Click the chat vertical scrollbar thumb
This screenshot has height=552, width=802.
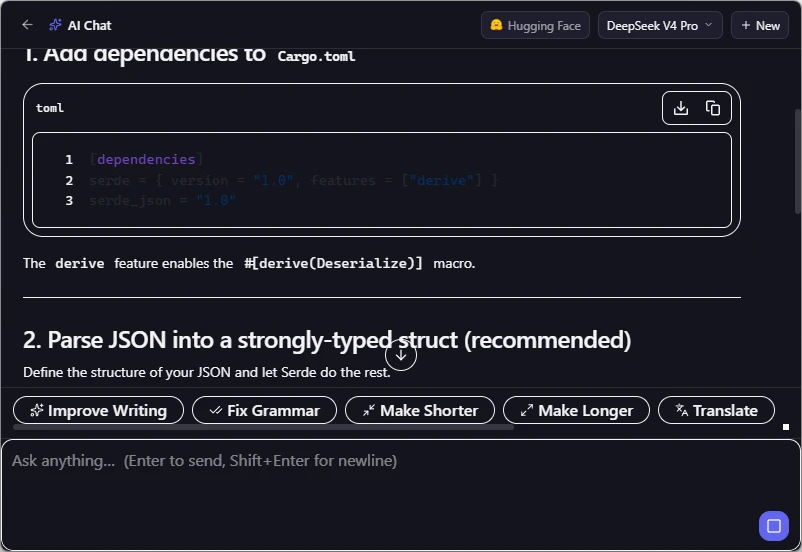[798, 161]
